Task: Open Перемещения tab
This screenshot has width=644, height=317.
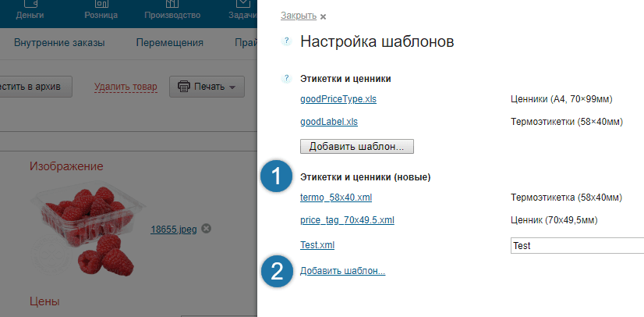Action: 170,43
